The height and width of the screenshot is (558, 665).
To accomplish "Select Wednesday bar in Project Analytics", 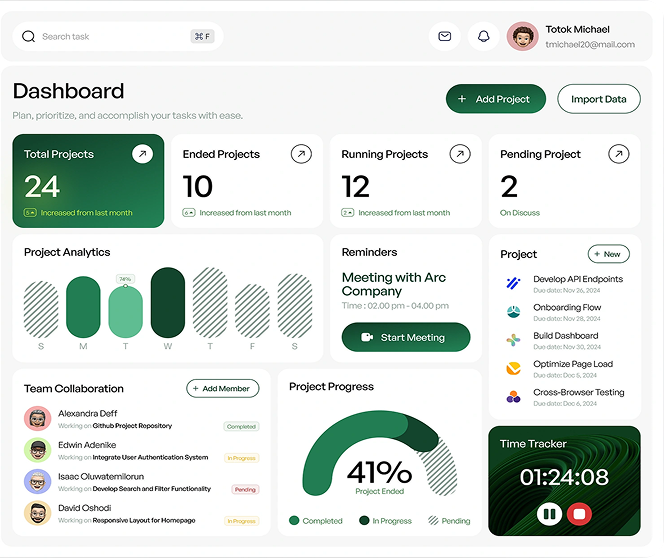I will (x=168, y=303).
